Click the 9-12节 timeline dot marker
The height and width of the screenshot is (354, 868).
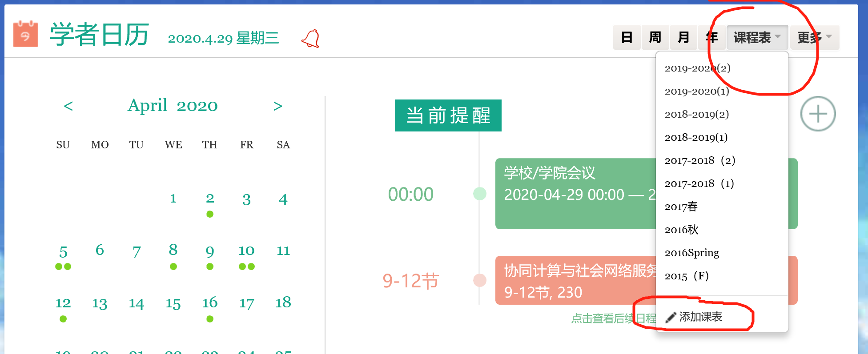click(x=479, y=280)
